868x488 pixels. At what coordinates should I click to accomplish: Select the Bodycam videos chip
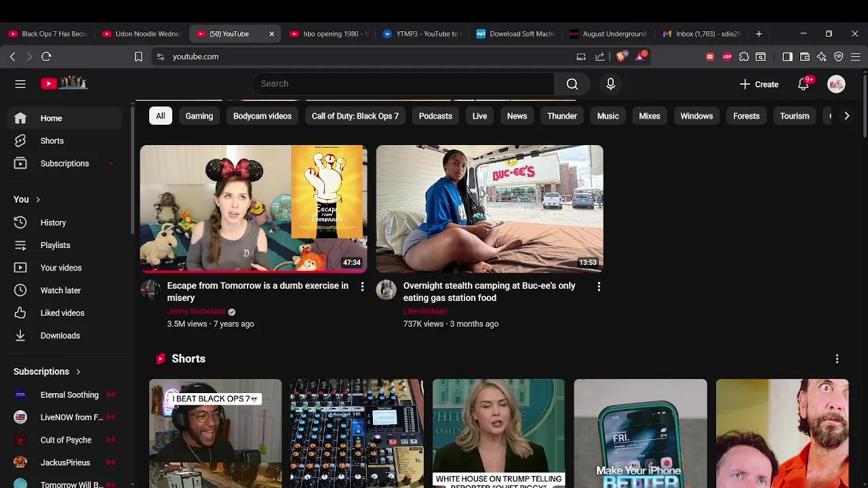click(262, 116)
